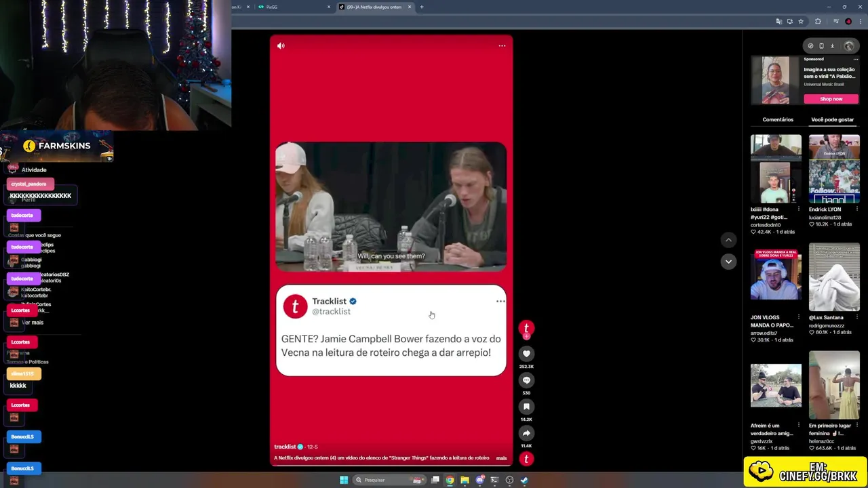Screen dimensions: 868x488
Task: Click the Shop now ad button
Action: click(x=831, y=99)
